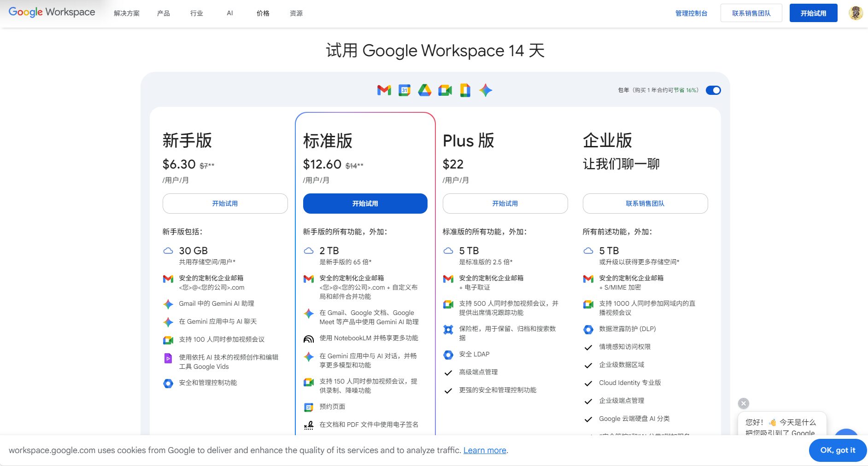Click the 企业版 plan heading
Viewport: 868px width, 466px height.
(x=607, y=140)
